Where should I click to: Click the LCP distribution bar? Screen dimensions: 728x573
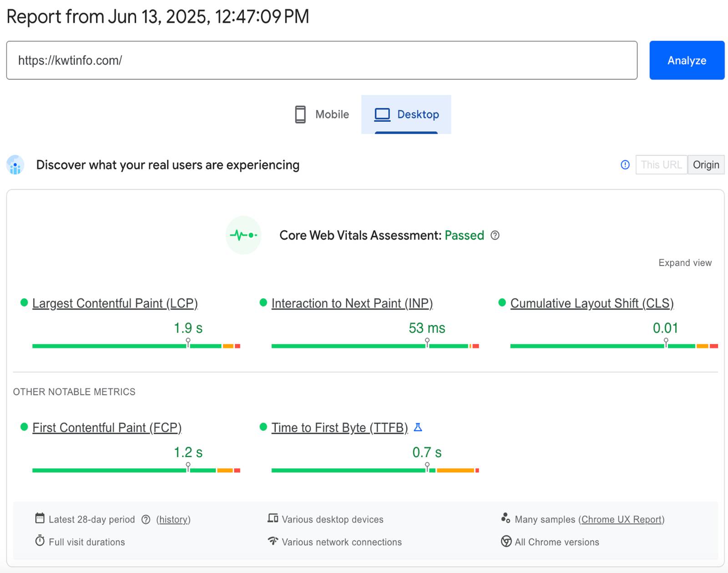pos(136,346)
